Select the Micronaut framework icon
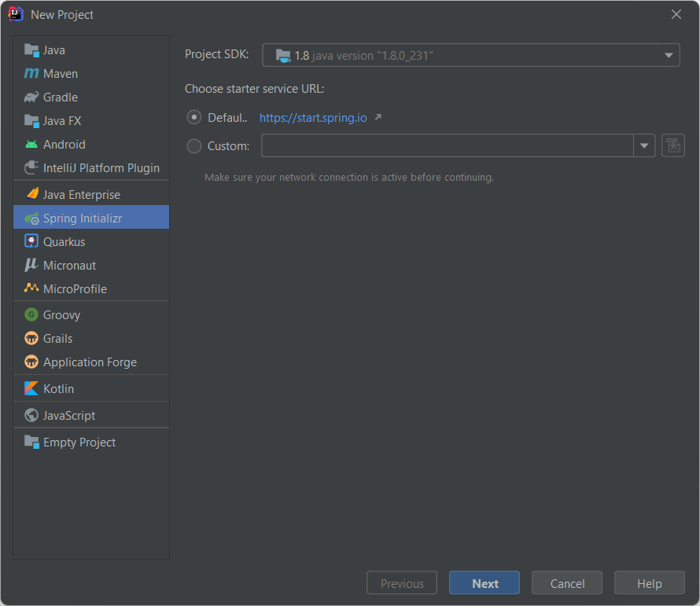 click(x=31, y=265)
